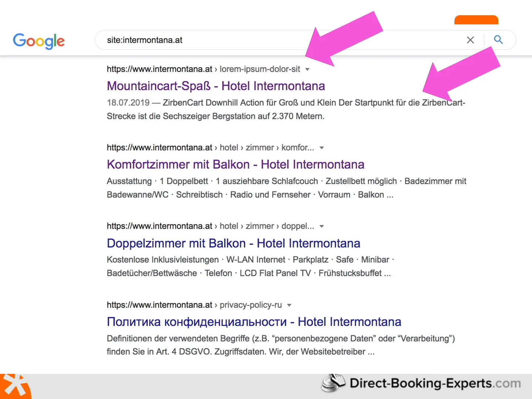Screen dimensions: 532x399
Task: Click the orange button above the search bar
Action: pos(476,20)
